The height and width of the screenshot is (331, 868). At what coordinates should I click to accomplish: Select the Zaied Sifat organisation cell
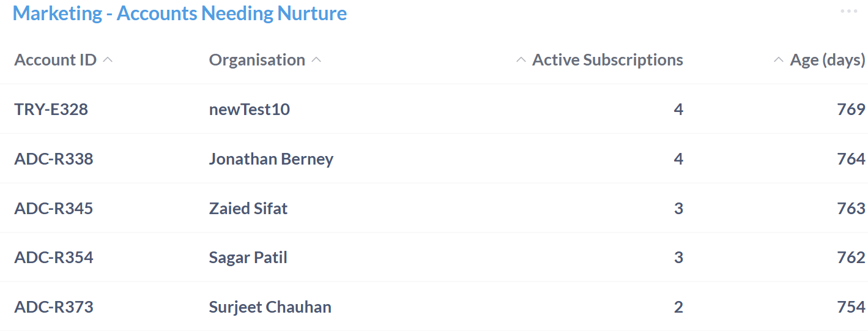click(x=248, y=209)
